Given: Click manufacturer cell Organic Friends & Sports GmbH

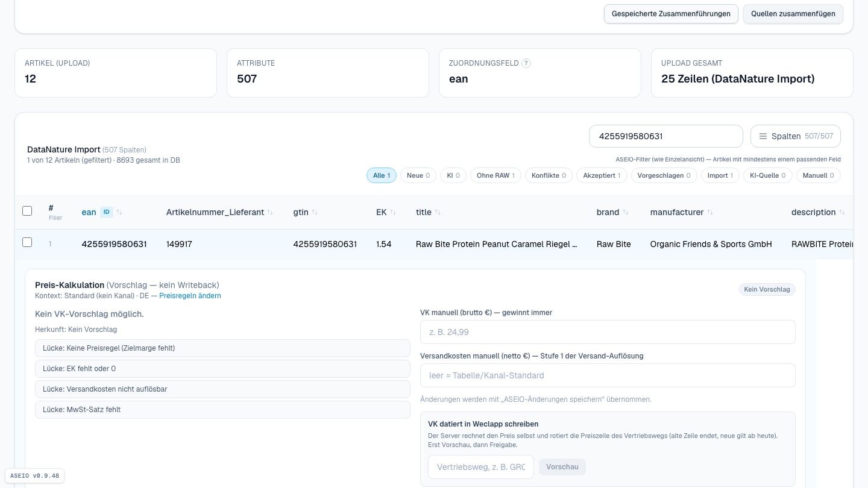Looking at the screenshot, I should [711, 244].
